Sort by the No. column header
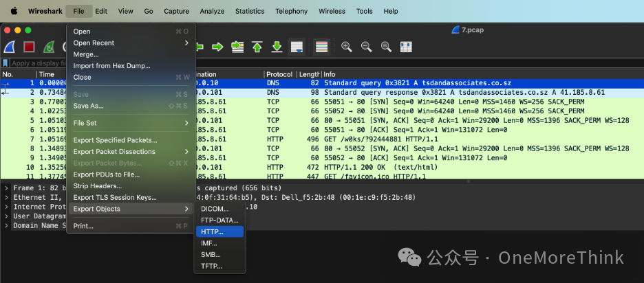 pyautogui.click(x=19, y=74)
